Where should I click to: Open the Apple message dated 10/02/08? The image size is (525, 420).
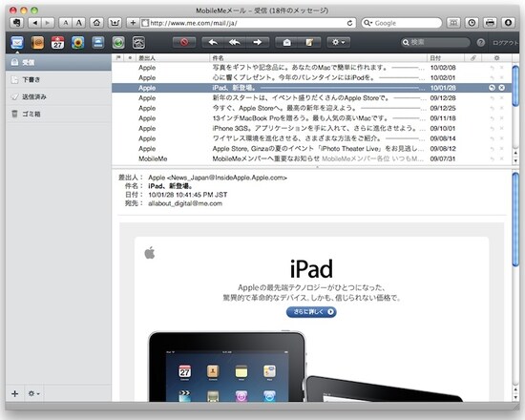point(311,68)
